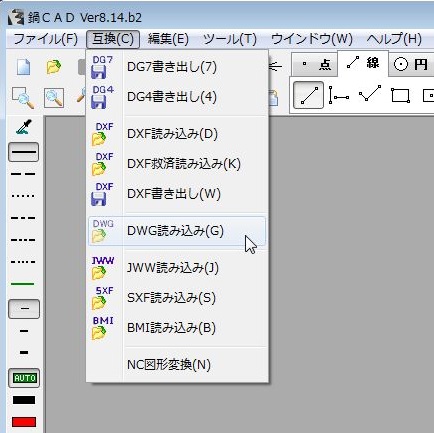434x433 pixels.
Task: Choose DG7書き出し(7) export entry
Action: pyautogui.click(x=177, y=67)
